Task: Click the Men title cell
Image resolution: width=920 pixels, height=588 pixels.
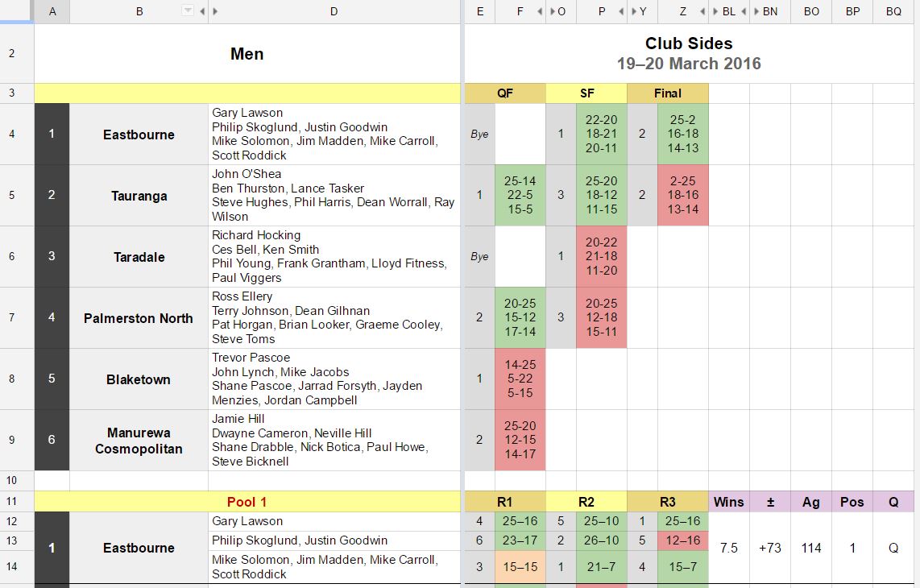Action: 247,54
